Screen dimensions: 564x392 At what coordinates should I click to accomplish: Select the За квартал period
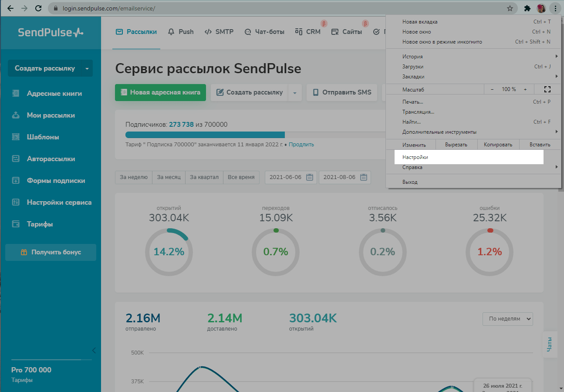click(x=204, y=177)
